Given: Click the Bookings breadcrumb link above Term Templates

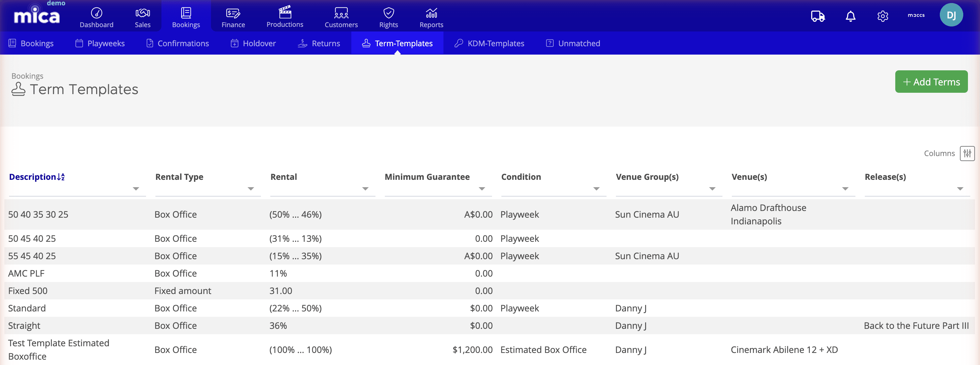Looking at the screenshot, I should 27,76.
